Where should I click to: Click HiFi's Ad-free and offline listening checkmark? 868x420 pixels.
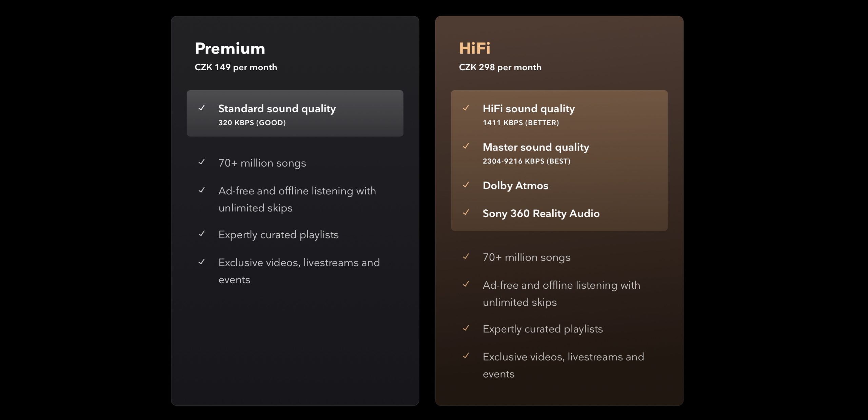[466, 284]
